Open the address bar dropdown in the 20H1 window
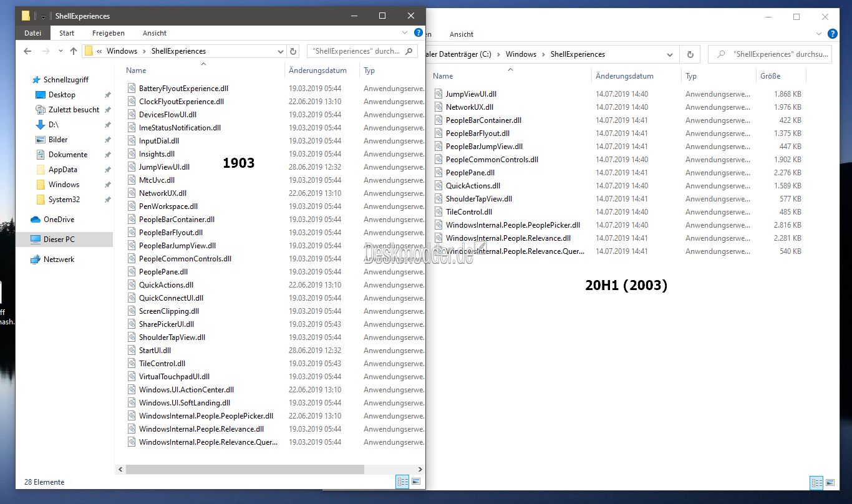Viewport: 852px width, 504px height. [x=670, y=54]
